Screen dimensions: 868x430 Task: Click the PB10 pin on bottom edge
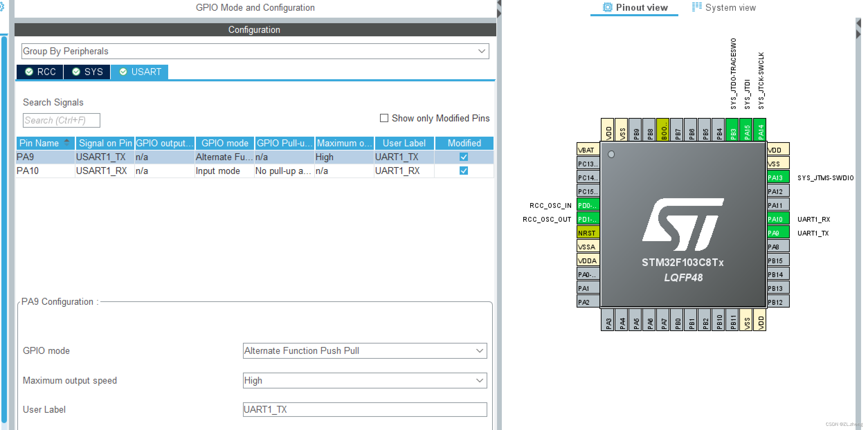[x=718, y=320]
